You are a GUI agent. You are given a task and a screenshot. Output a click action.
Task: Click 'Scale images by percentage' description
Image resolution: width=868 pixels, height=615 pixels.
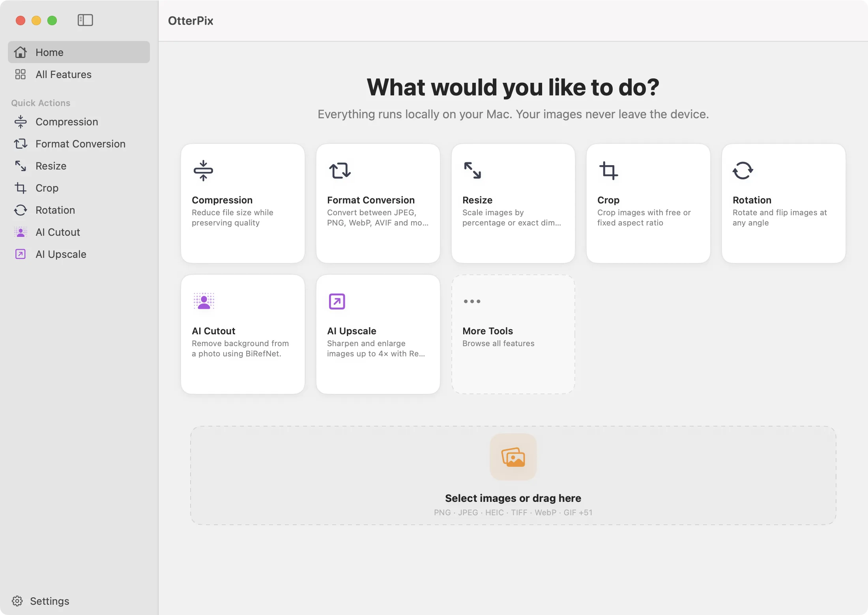pyautogui.click(x=511, y=218)
